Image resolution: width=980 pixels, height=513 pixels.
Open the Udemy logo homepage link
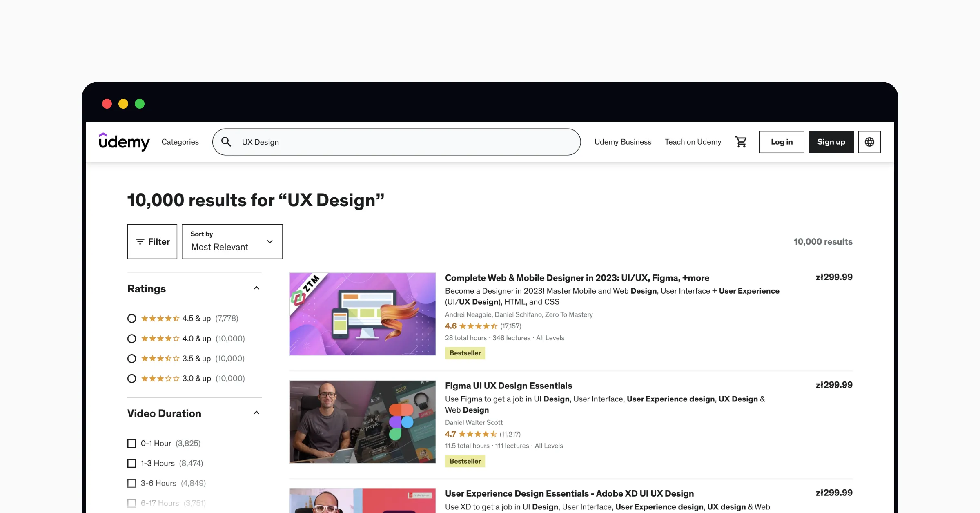click(x=124, y=142)
